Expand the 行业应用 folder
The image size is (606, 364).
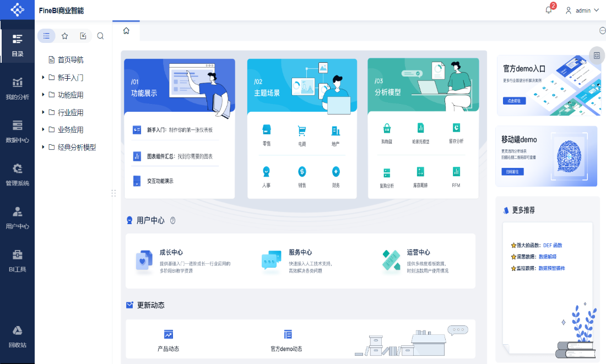pyautogui.click(x=44, y=112)
